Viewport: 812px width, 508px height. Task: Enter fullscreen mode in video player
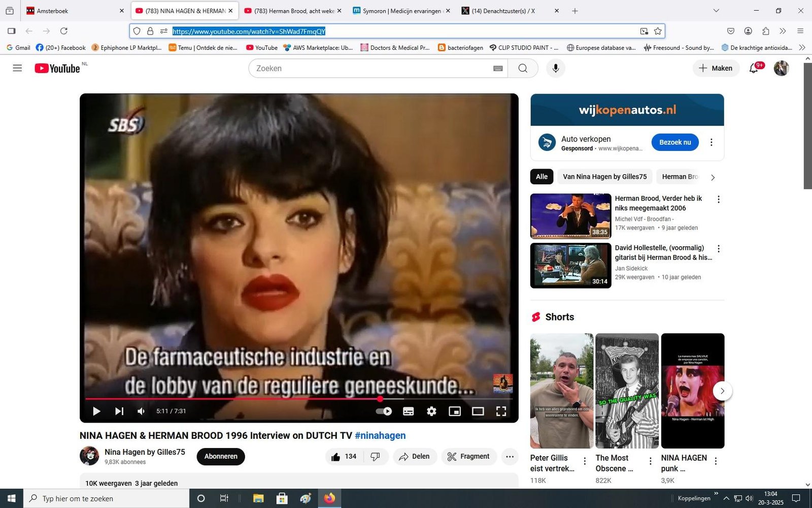(501, 411)
